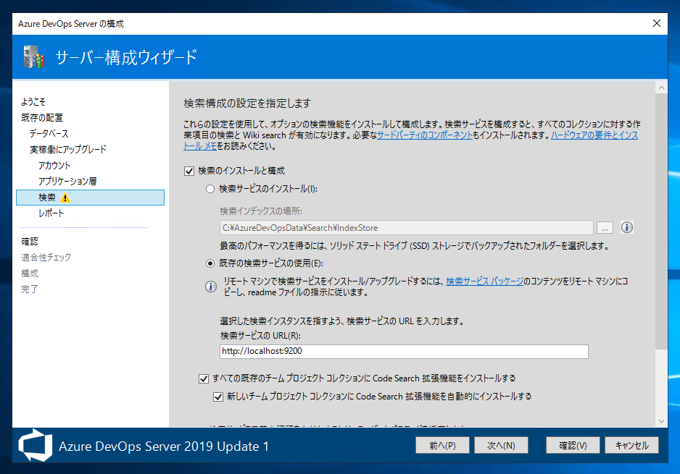This screenshot has width=680, height=474.
Task: Close the Azure DevOps Server configuration window
Action: pos(657,23)
